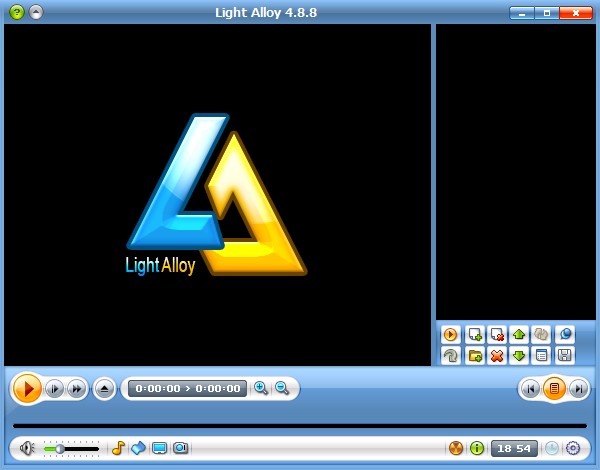Image resolution: width=600 pixels, height=470 pixels.
Task: Remove the selected file from the playlist
Action: coord(497,335)
